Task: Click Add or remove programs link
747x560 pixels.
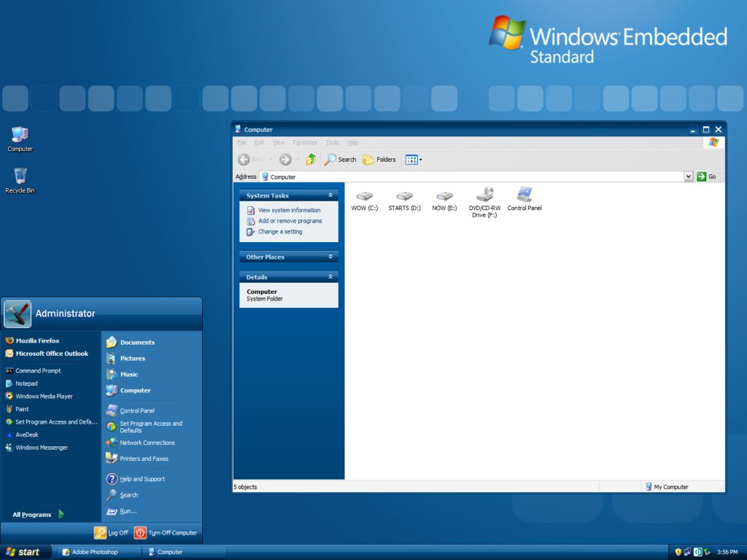Action: (290, 221)
